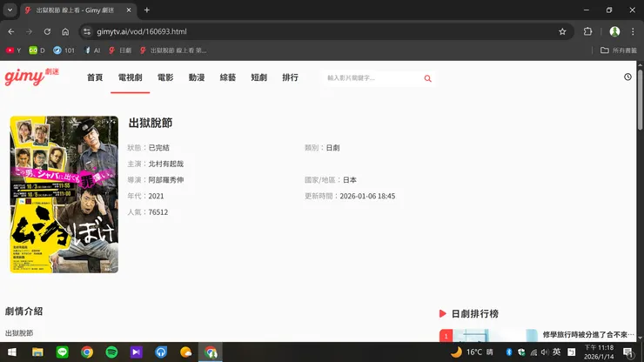Screen dimensions: 644x362
Task: Open a new browser tab
Action: coord(146,10)
